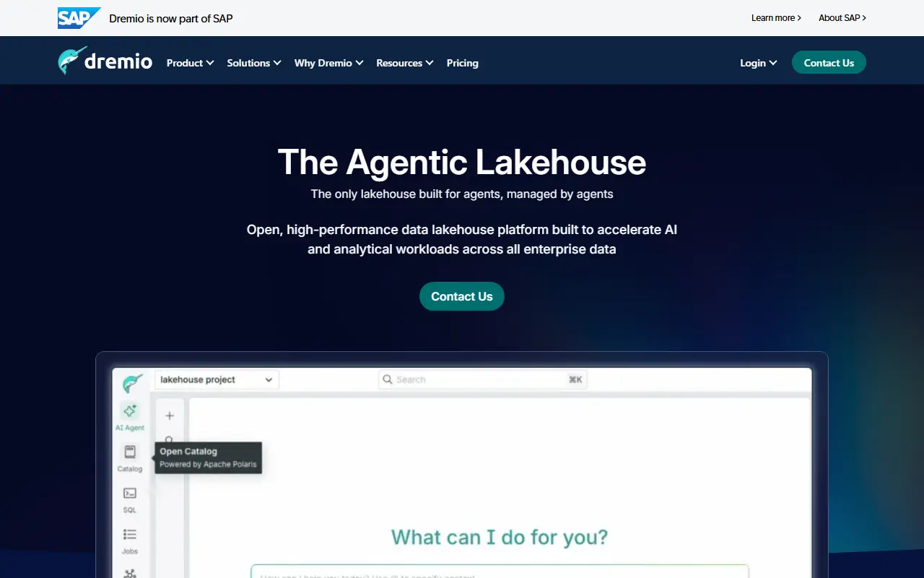Viewport: 924px width, 578px height.
Task: Expand the Resources menu
Action: [x=405, y=63]
